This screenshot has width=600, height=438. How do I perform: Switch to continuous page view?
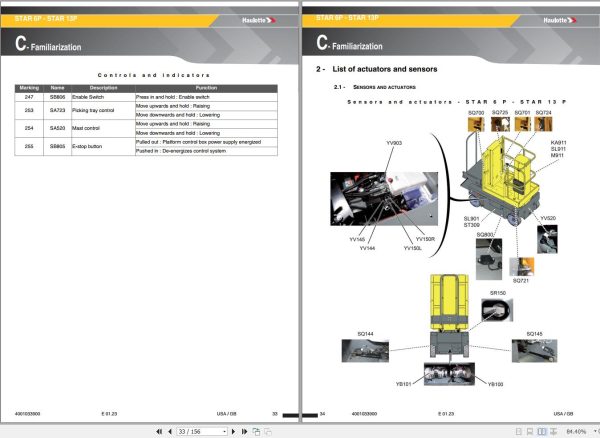point(530,431)
